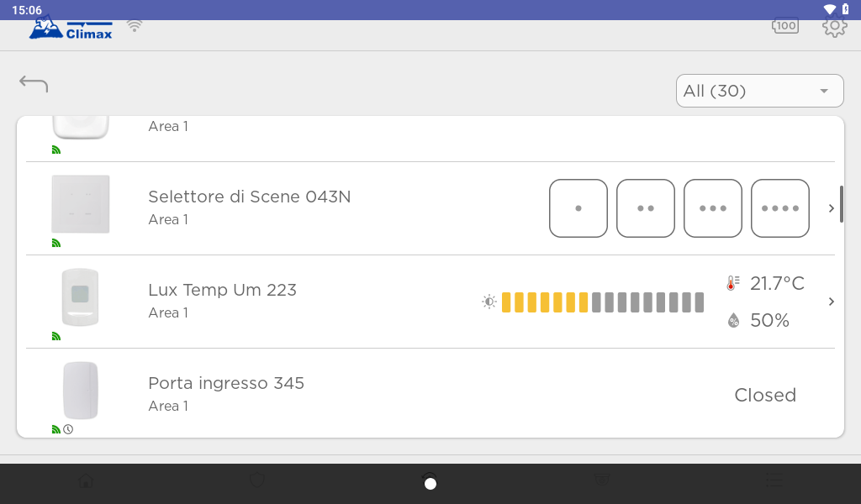
Task: Open the security shield tab
Action: (x=257, y=481)
